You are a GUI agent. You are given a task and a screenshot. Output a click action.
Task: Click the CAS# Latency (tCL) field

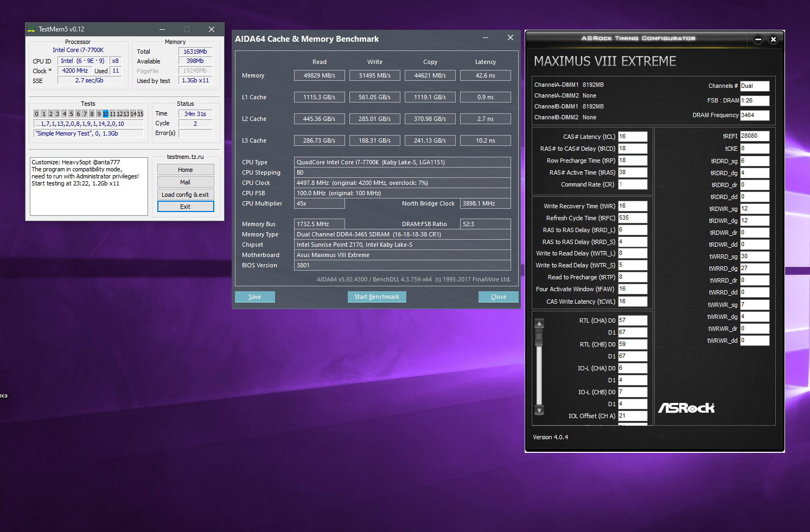pyautogui.click(x=633, y=137)
